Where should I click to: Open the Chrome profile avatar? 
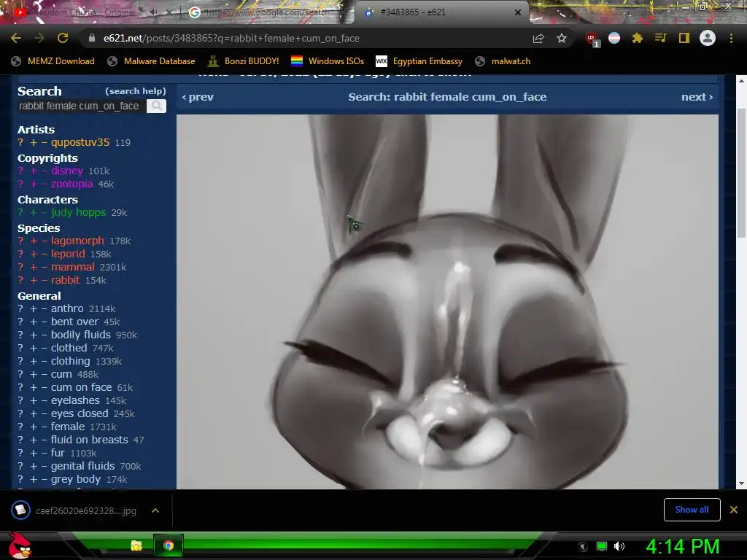pos(708,38)
